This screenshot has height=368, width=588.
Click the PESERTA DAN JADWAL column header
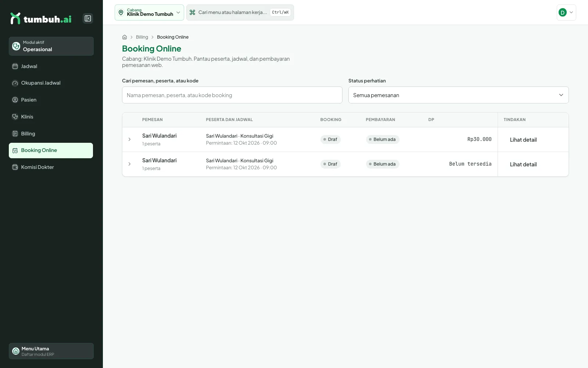229,120
